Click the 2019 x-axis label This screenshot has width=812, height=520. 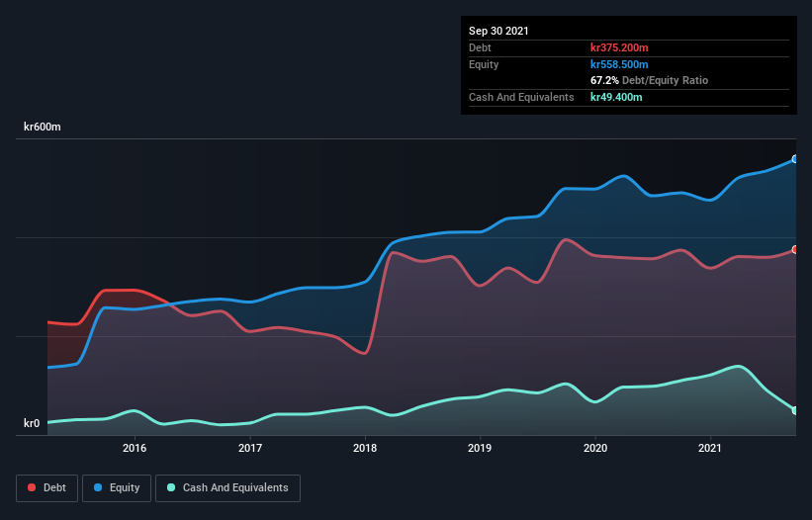point(480,448)
